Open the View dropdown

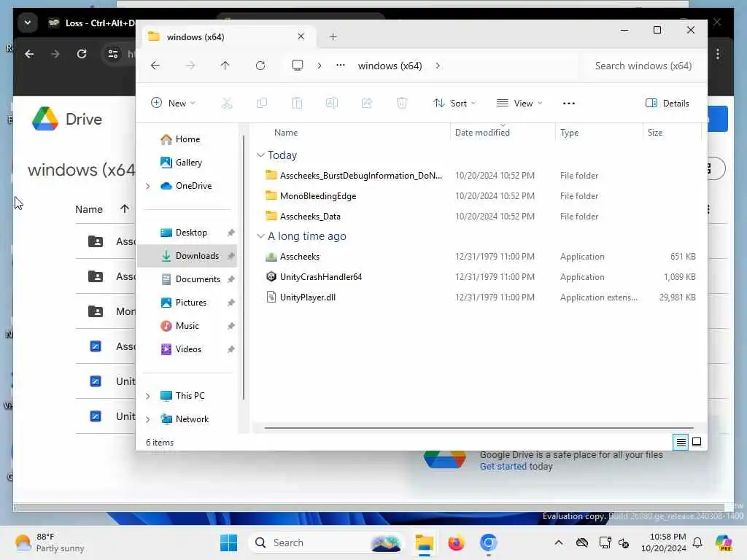coord(519,103)
